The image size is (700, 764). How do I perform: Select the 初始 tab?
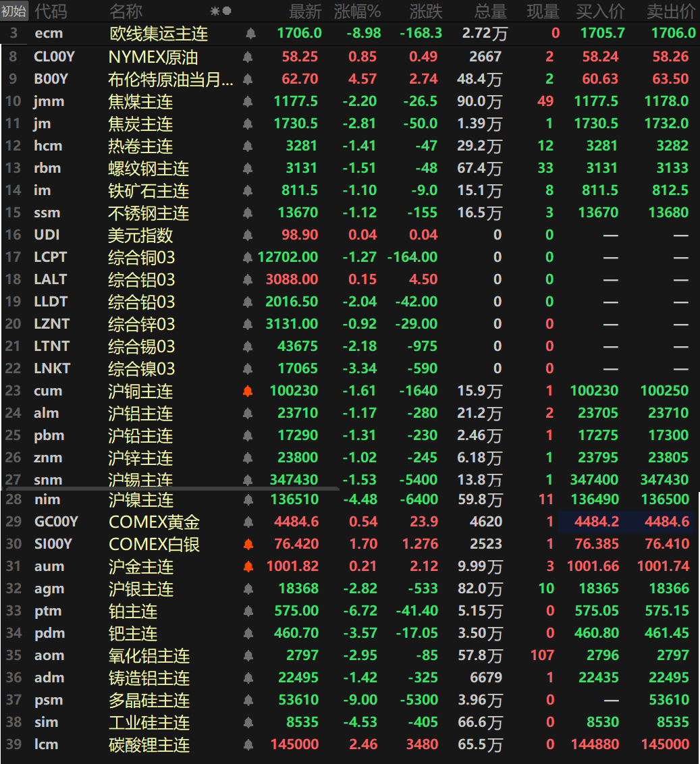pyautogui.click(x=14, y=11)
